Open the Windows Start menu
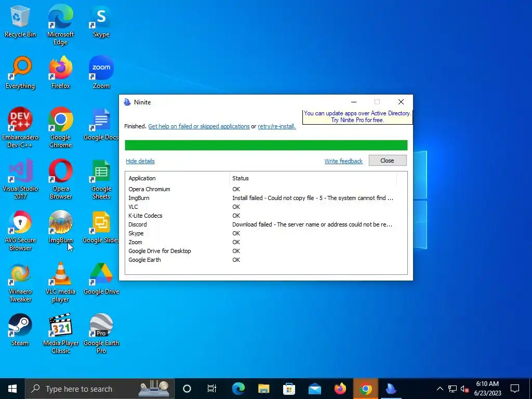 pos(12,389)
